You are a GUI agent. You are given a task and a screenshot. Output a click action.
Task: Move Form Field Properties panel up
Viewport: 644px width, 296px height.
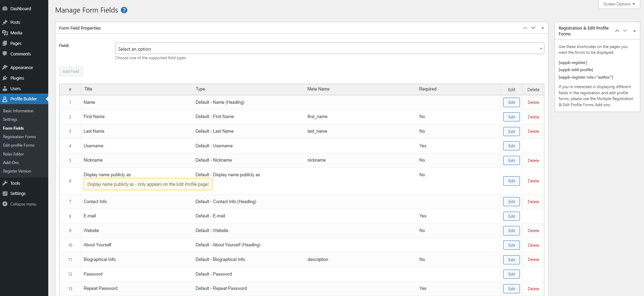[x=525, y=28]
